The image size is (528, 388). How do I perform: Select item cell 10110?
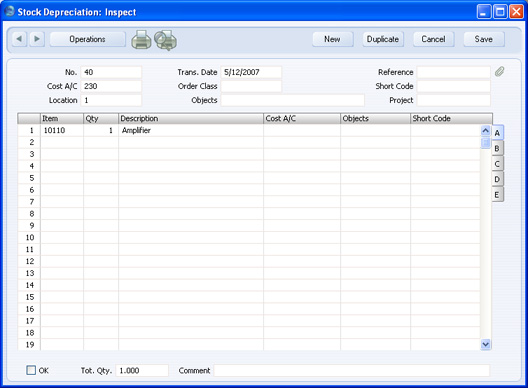pos(62,130)
